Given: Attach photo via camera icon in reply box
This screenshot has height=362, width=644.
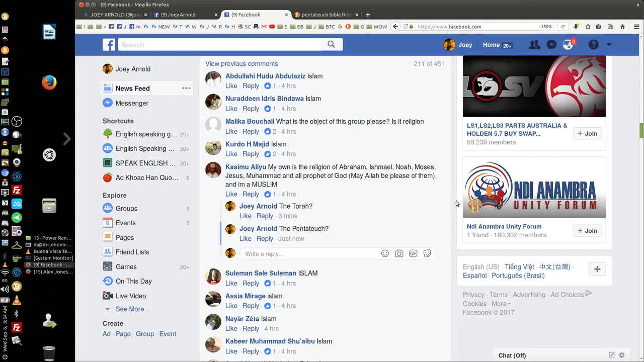Looking at the screenshot, I should [x=399, y=253].
